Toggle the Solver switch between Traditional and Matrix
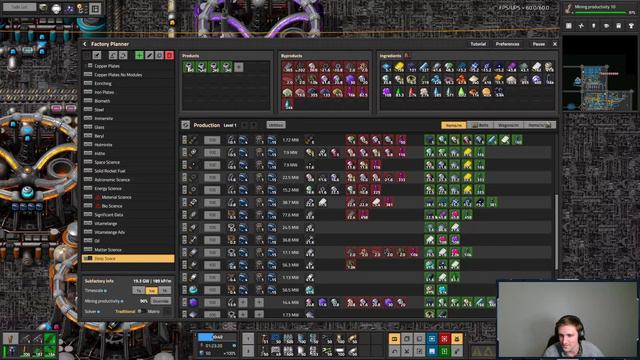This screenshot has height=360, width=640. tap(141, 311)
